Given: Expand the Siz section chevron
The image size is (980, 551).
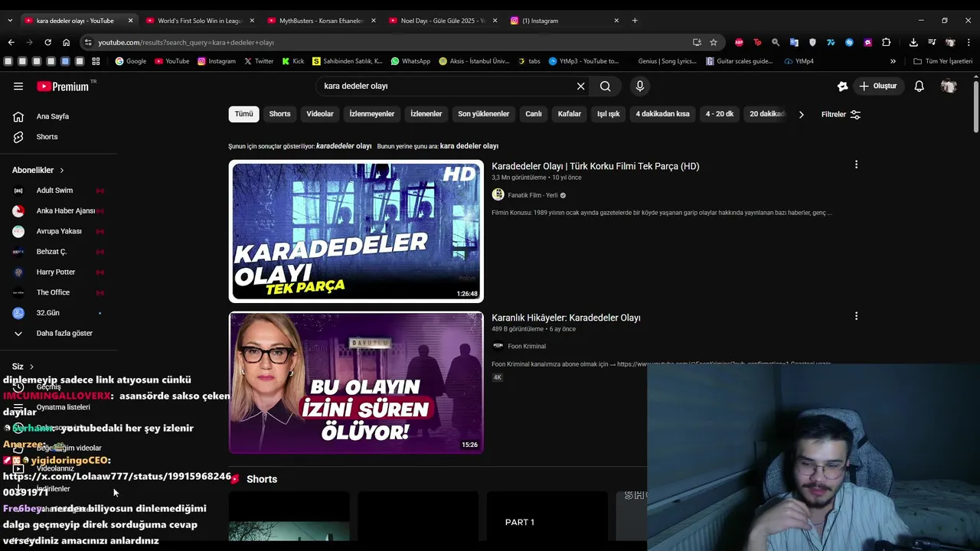Looking at the screenshot, I should [31, 367].
